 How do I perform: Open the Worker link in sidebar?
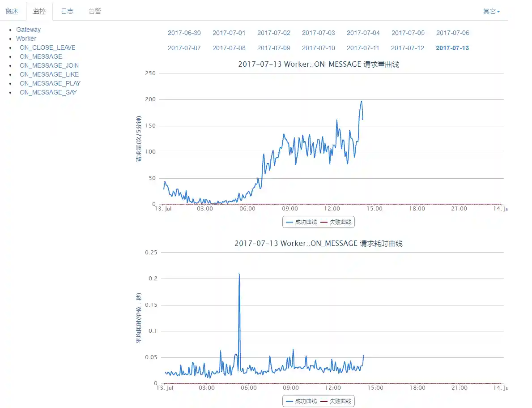click(26, 39)
